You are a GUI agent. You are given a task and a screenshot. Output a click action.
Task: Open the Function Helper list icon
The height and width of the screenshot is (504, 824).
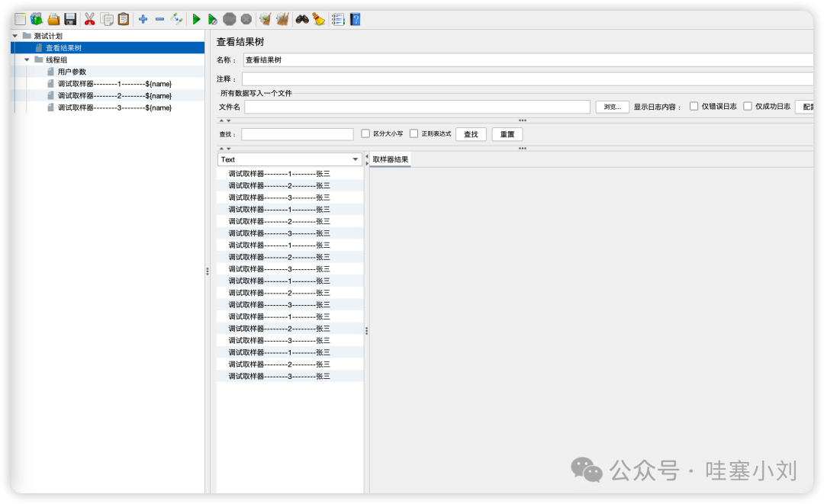(338, 19)
